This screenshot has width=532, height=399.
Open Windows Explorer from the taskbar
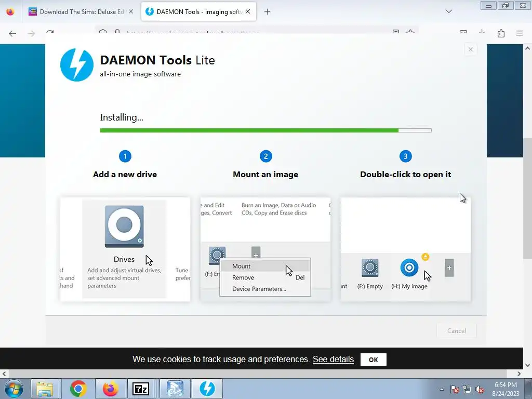(x=45, y=389)
